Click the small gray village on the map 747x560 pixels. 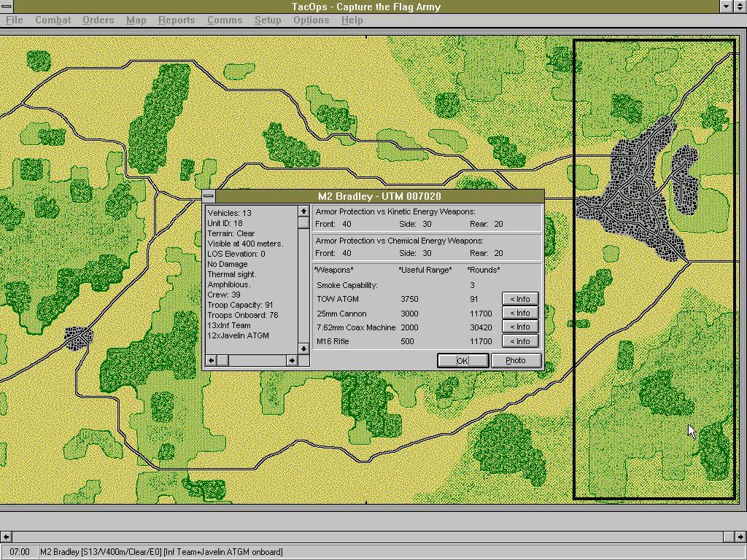[79, 337]
